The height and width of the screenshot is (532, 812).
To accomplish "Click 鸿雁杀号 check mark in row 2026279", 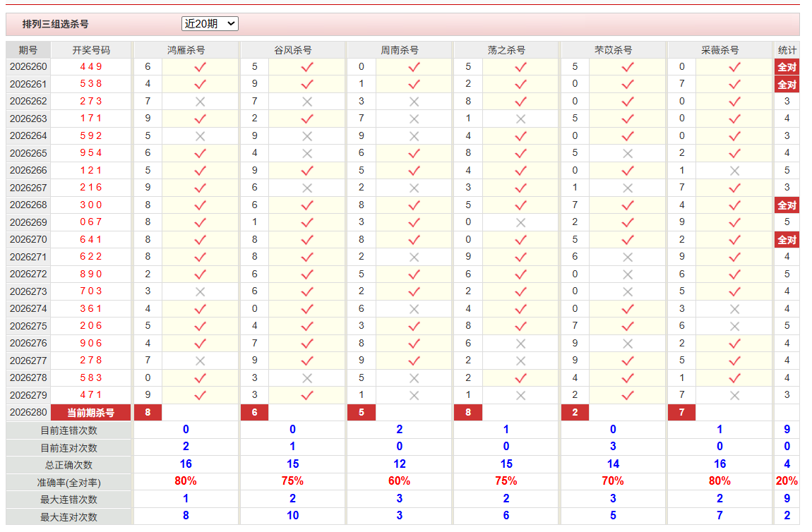I will tap(201, 395).
